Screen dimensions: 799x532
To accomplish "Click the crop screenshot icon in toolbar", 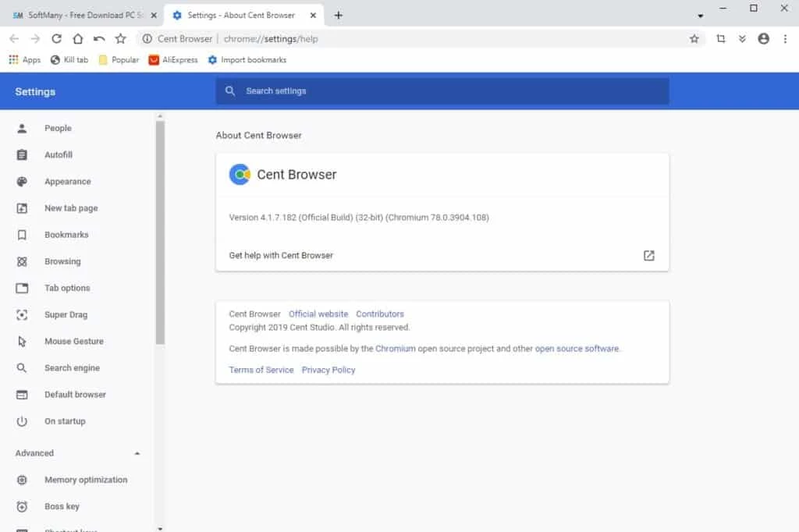I will tap(720, 39).
